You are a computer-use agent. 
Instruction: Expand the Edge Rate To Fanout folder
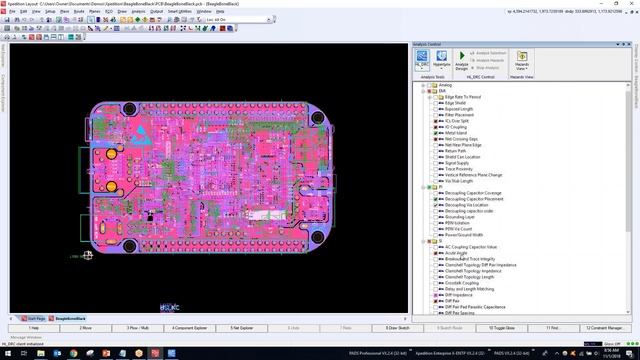[429, 97]
